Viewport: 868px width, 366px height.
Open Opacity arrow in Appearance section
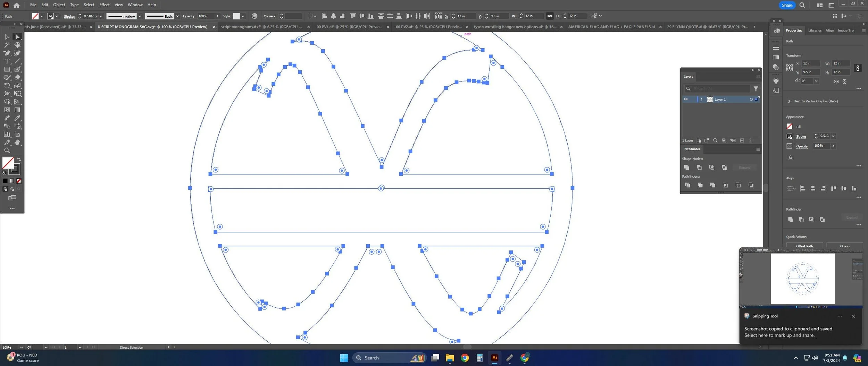(833, 146)
